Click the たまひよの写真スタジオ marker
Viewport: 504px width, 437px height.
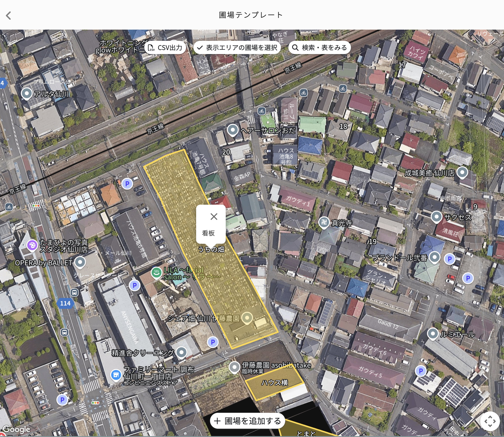click(32, 245)
